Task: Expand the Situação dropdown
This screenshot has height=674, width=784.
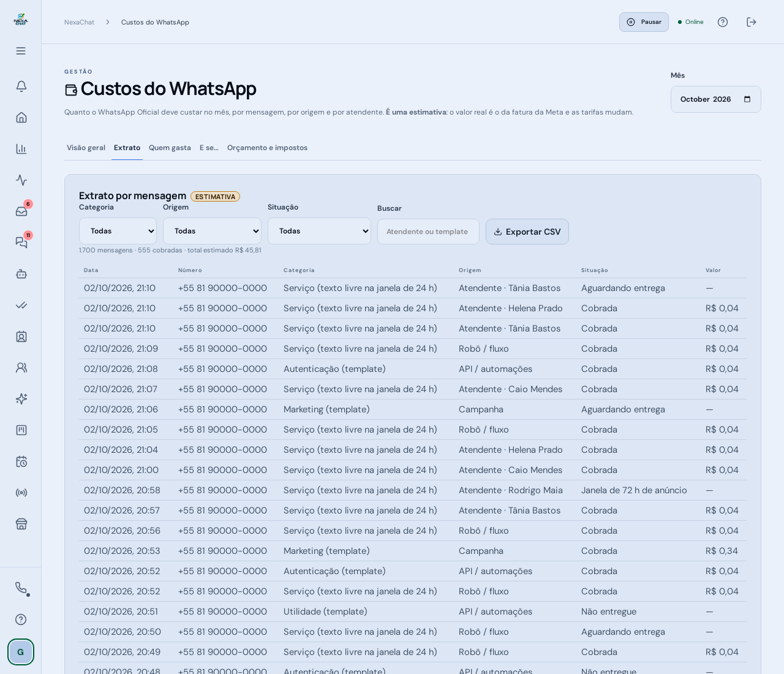Action: click(x=319, y=231)
